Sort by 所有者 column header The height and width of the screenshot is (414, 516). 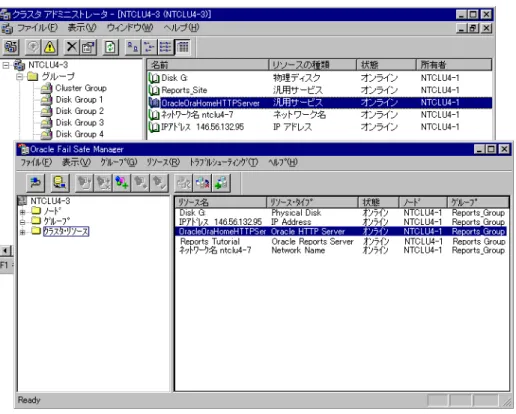(454, 65)
